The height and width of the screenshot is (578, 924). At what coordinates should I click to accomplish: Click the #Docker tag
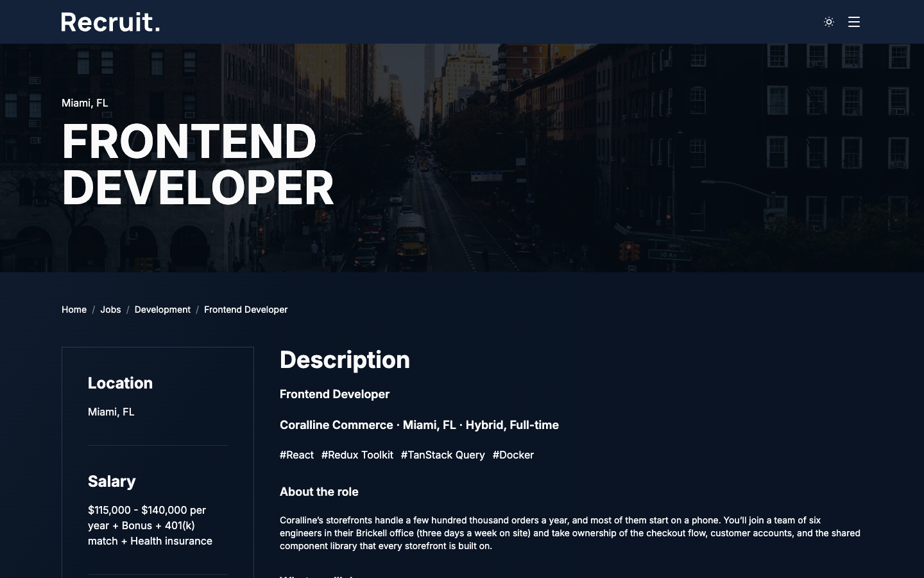(513, 455)
